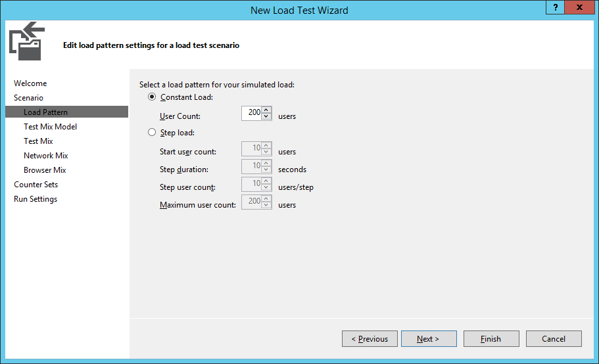Click the 'Maximum user count:' label

tap(198, 205)
